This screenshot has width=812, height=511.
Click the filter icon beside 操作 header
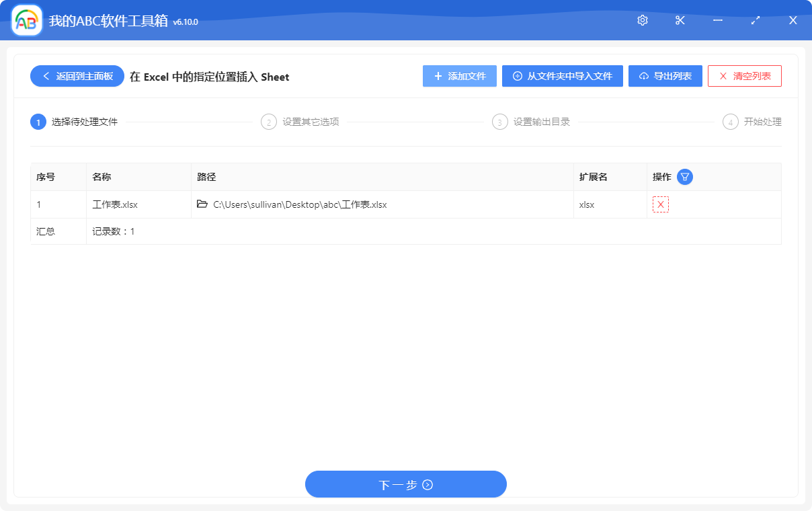pyautogui.click(x=685, y=177)
